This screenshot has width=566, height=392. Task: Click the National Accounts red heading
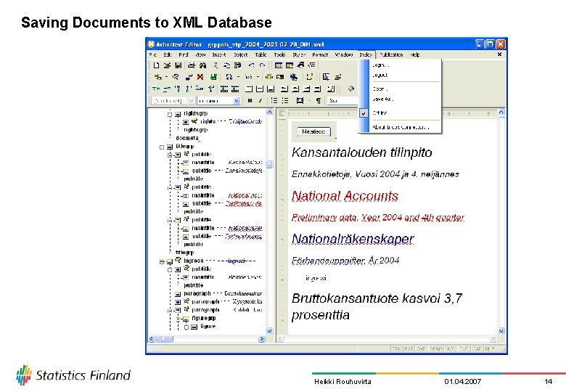point(345,196)
